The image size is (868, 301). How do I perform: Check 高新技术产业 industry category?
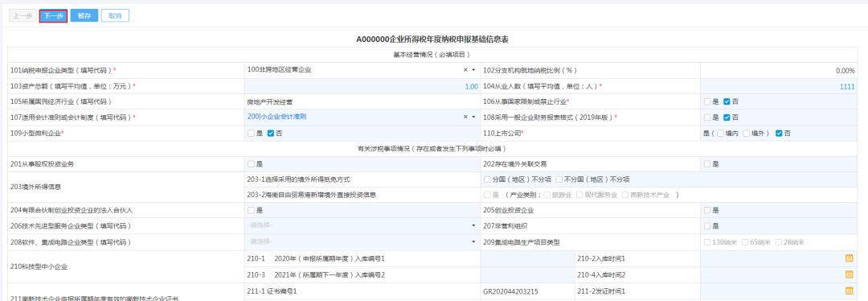coord(625,195)
